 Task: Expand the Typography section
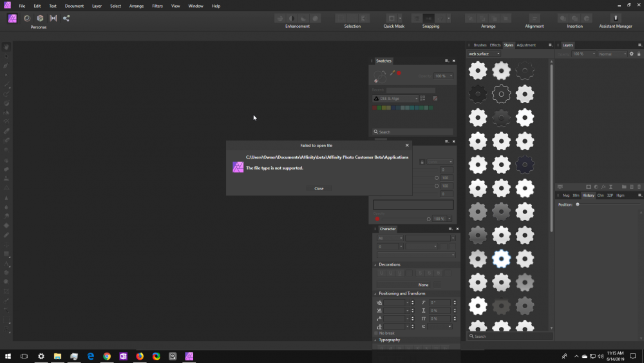click(x=376, y=340)
